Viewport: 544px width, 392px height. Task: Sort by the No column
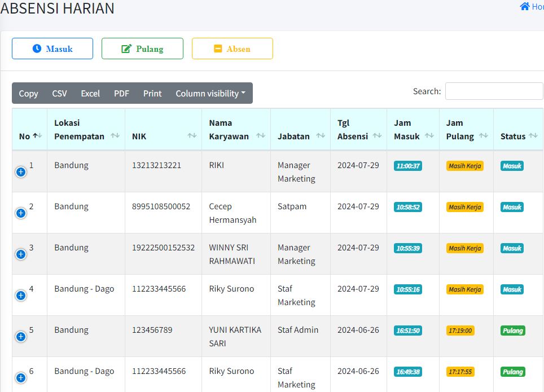[30, 129]
